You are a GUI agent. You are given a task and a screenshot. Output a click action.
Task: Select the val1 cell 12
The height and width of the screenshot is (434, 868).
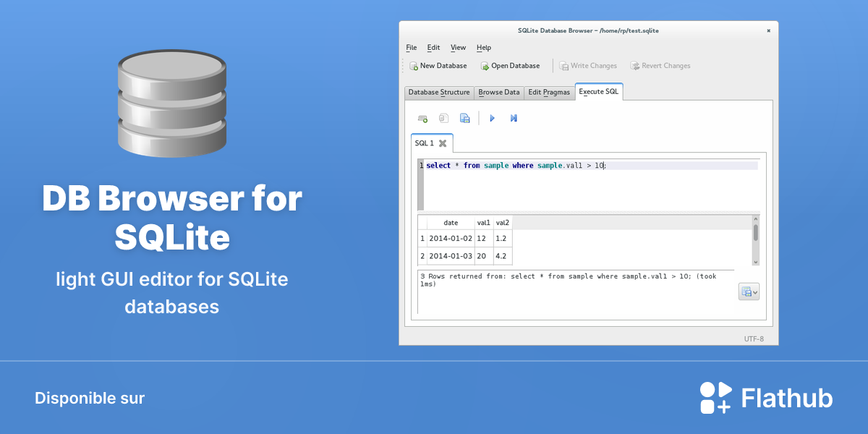click(484, 238)
